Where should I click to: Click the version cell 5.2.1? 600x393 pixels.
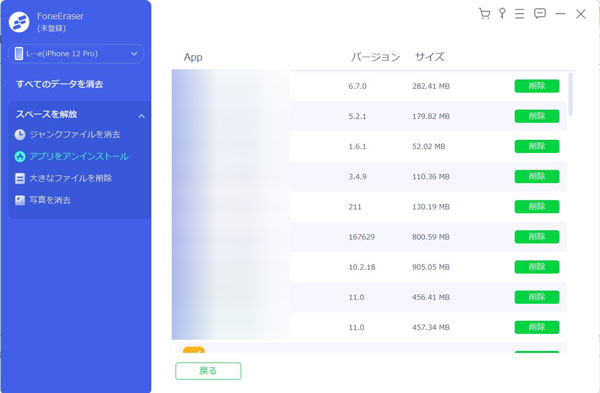coord(357,116)
